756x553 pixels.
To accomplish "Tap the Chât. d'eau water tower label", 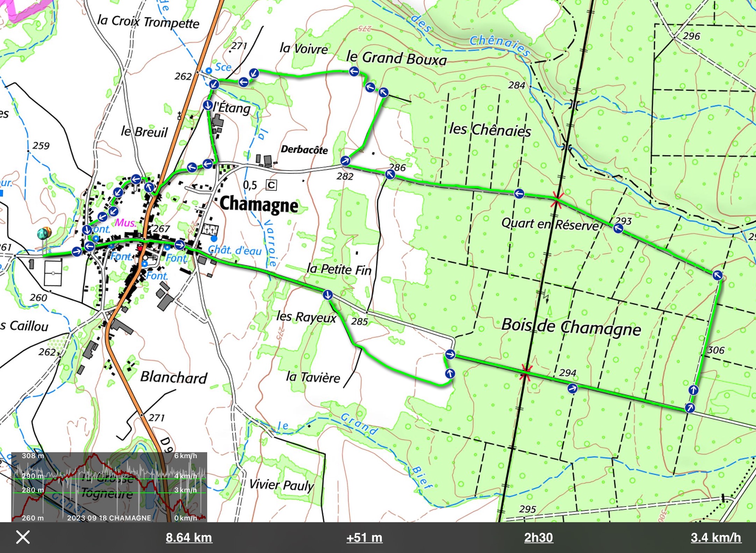I will pyautogui.click(x=235, y=250).
